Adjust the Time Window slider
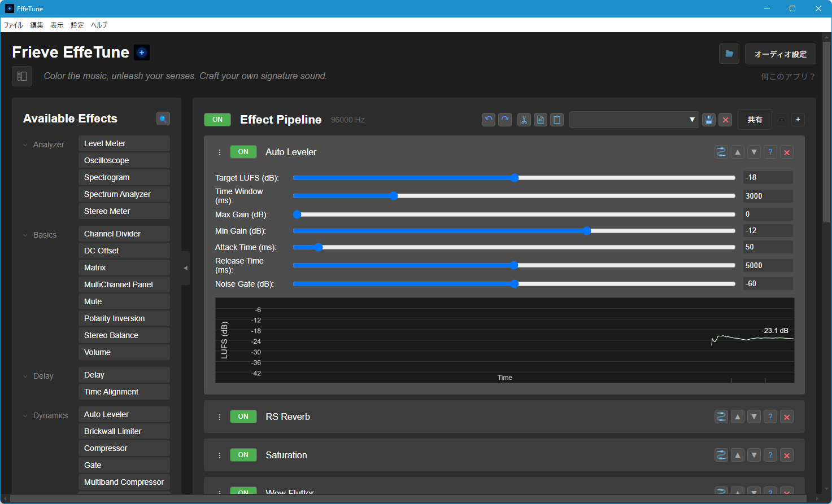This screenshot has height=504, width=832. tap(514, 196)
